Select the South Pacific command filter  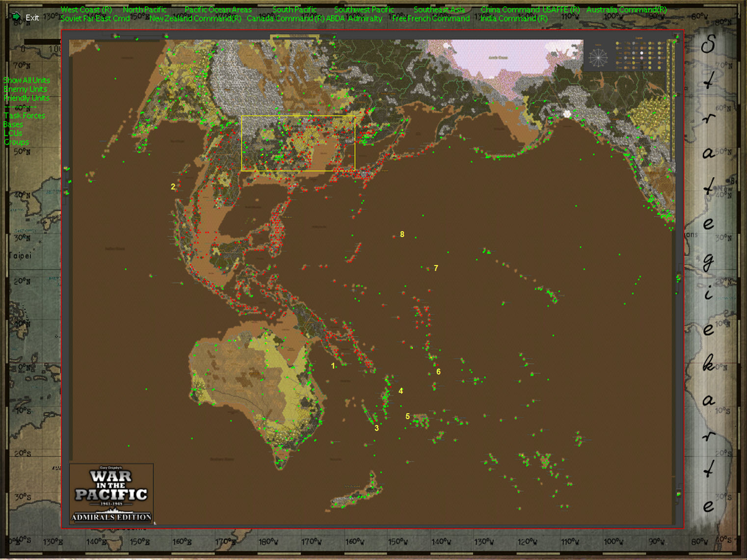(294, 9)
